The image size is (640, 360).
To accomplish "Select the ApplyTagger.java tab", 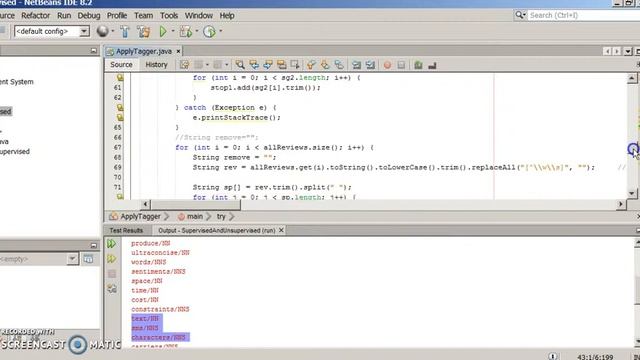I will point(144,51).
